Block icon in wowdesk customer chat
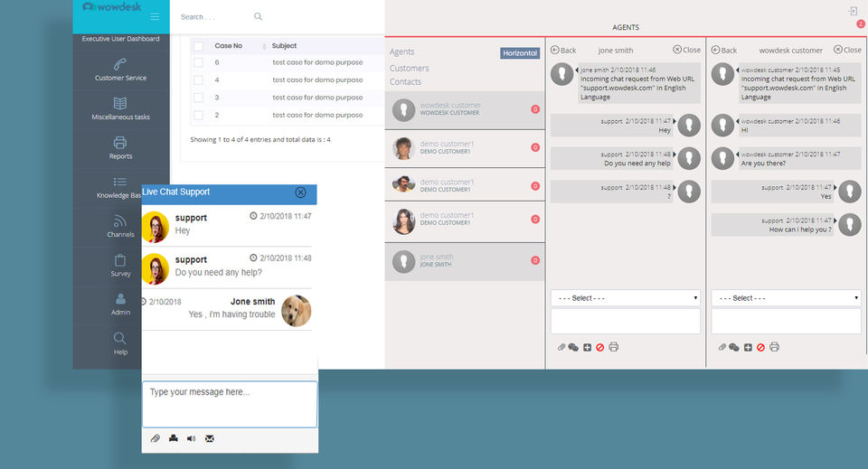 pyautogui.click(x=760, y=347)
